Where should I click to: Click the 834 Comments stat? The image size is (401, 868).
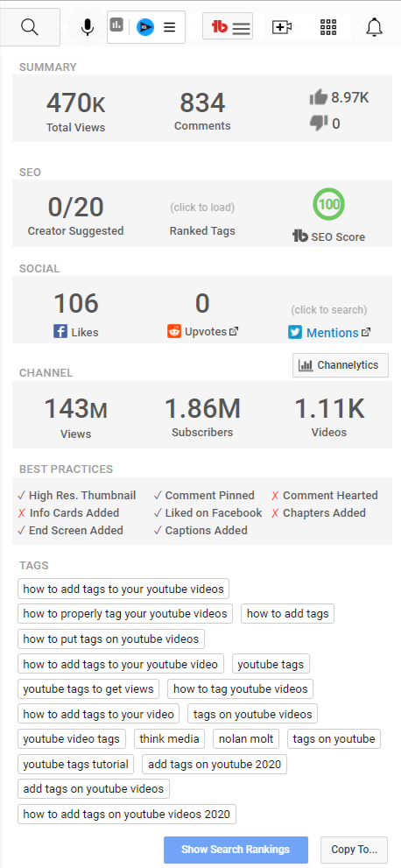[202, 110]
